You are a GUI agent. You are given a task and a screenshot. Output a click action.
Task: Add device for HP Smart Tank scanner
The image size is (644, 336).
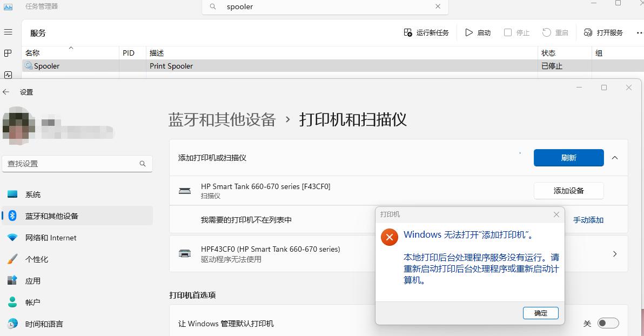tap(568, 191)
